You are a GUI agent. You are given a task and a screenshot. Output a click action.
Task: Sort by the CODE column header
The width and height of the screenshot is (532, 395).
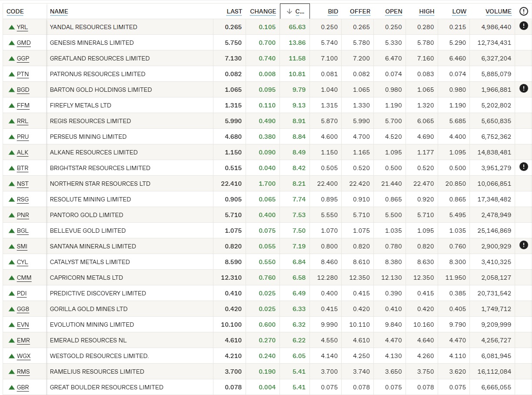(x=15, y=11)
